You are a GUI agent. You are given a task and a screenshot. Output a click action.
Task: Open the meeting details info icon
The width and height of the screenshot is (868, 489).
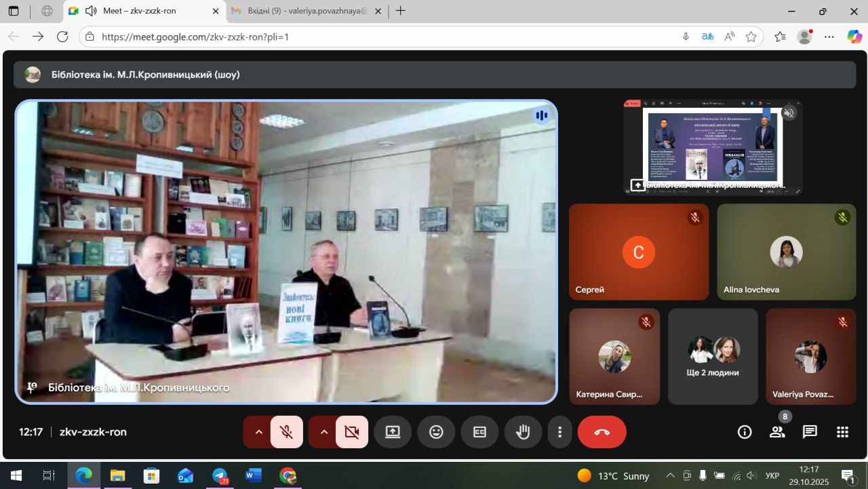pos(745,432)
